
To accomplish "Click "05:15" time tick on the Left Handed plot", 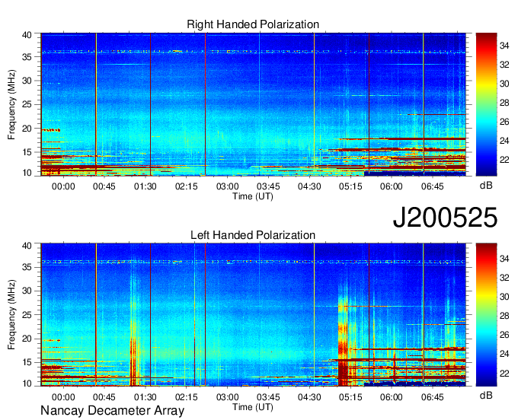I will 350,397.
